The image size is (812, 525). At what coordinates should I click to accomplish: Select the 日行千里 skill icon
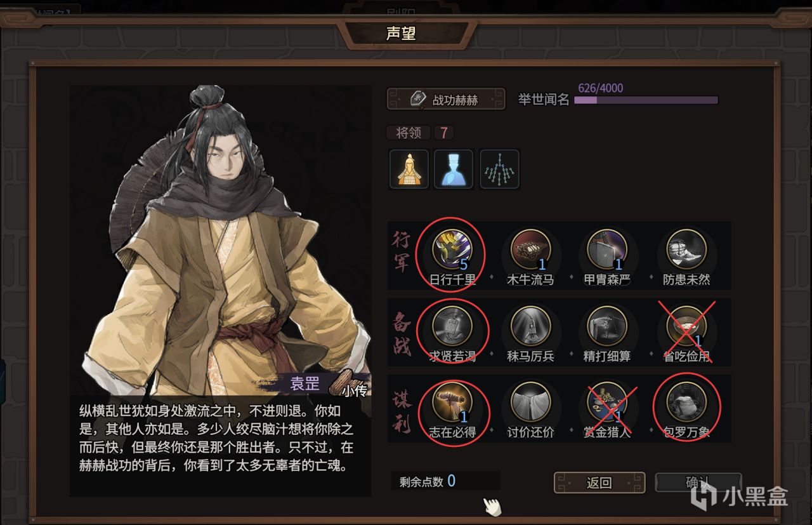(x=452, y=250)
